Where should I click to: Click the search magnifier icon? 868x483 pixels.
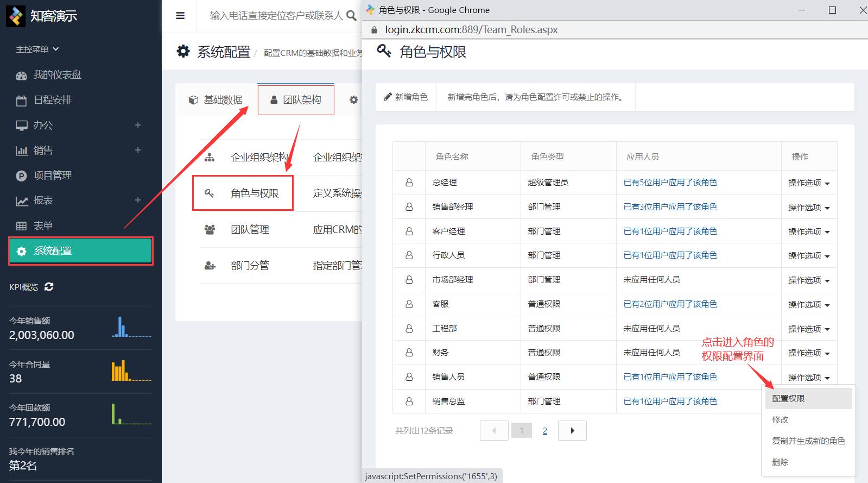coord(352,16)
